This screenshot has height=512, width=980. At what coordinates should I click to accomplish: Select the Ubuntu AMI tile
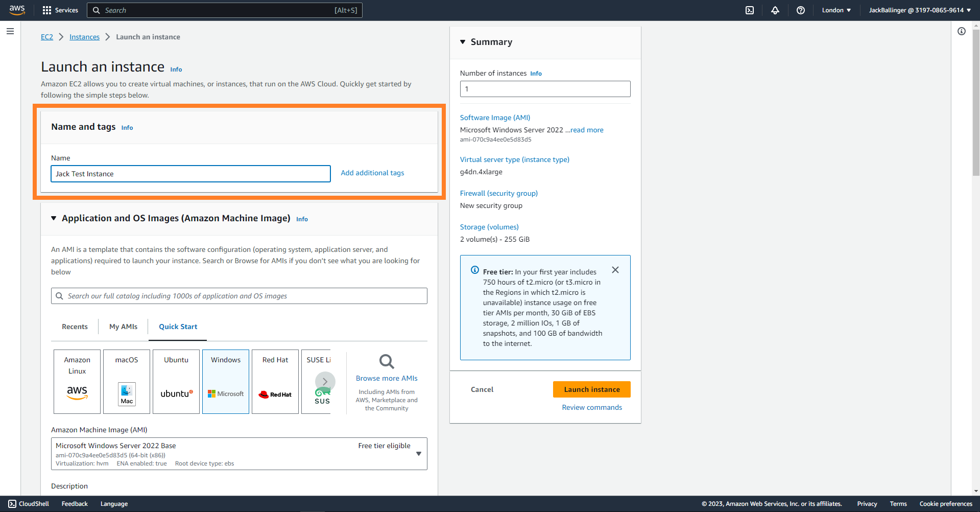tap(176, 382)
